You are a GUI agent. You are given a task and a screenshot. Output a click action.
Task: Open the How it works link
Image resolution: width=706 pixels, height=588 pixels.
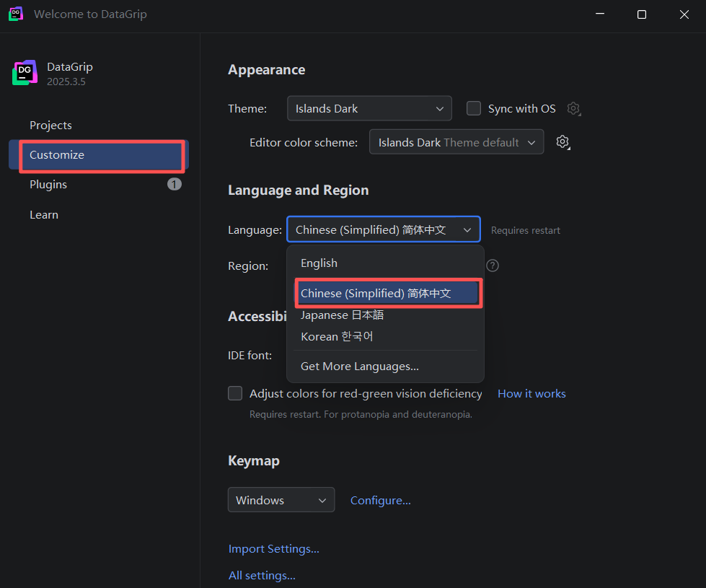531,394
